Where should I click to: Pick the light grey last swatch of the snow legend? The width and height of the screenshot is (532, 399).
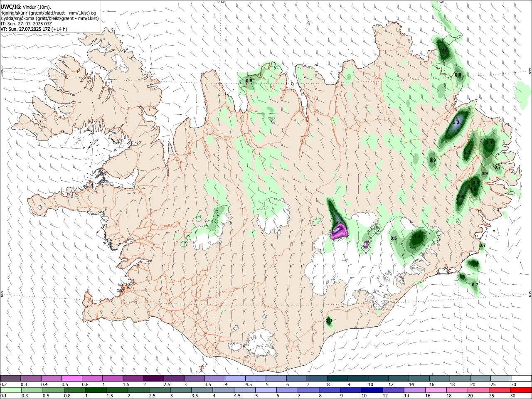click(x=501, y=379)
